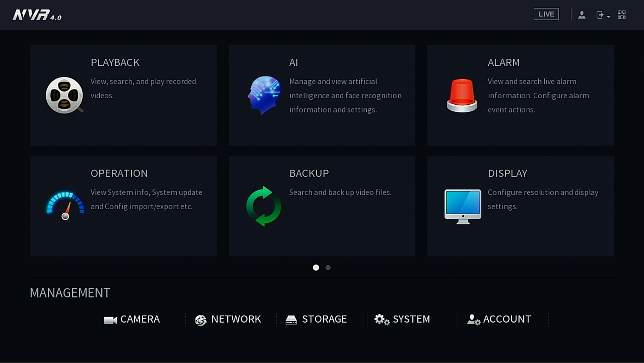
Task: Click 'Configure resolution and display settings' text
Action: [543, 199]
